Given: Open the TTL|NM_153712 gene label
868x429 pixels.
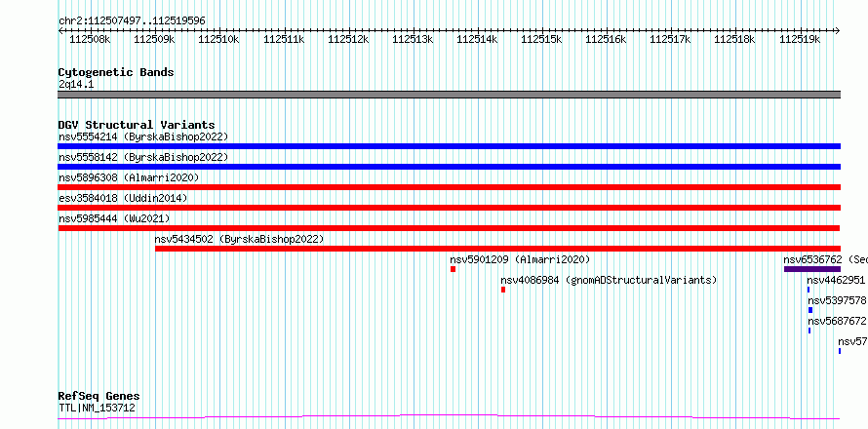Looking at the screenshot, I should click(x=97, y=409).
